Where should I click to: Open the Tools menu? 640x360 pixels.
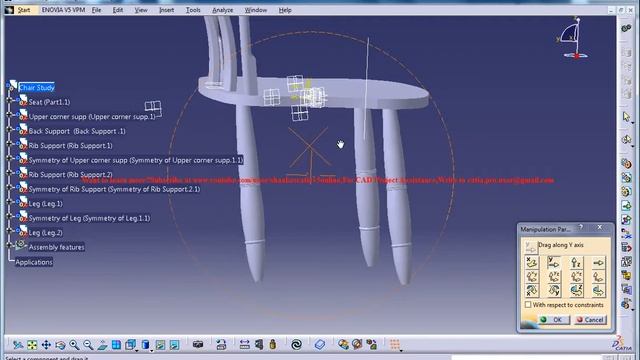click(193, 10)
